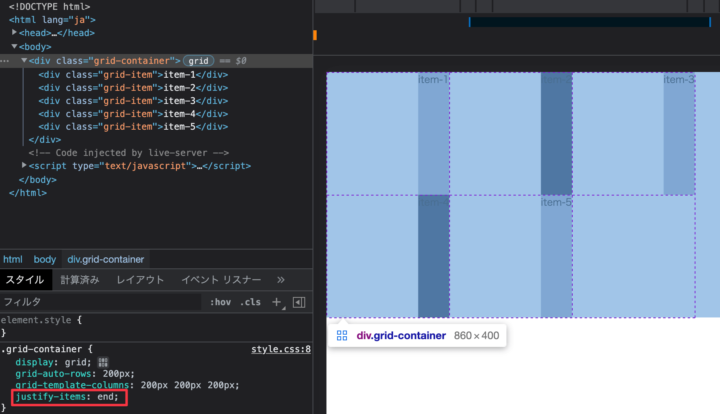Image resolution: width=720 pixels, height=414 pixels.
Task: Show more tabs with the double-chevron
Action: [281, 280]
